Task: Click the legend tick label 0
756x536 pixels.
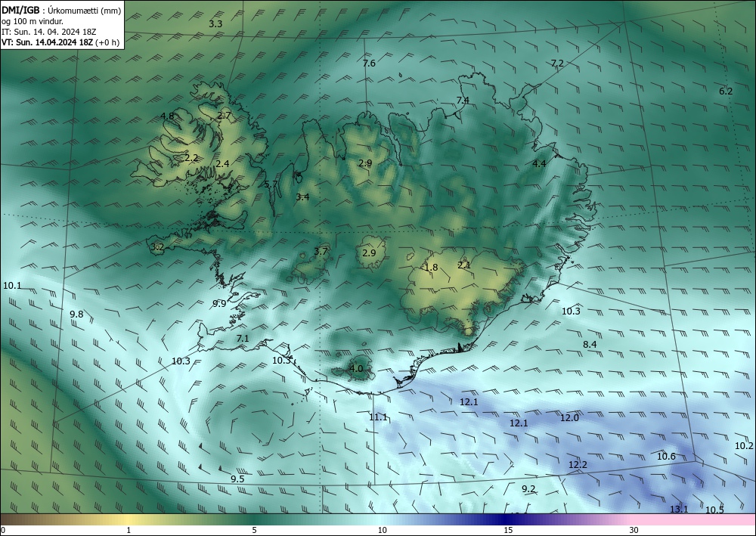Action: pyautogui.click(x=3, y=530)
